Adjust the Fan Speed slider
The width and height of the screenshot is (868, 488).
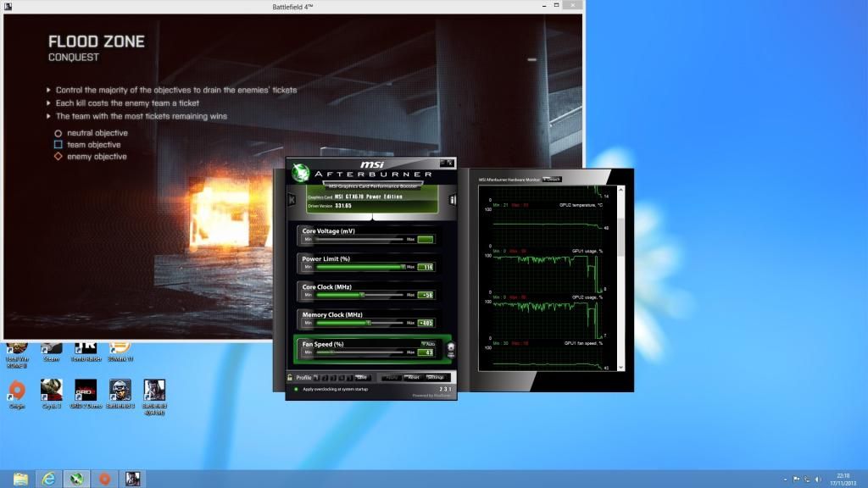pos(359,352)
